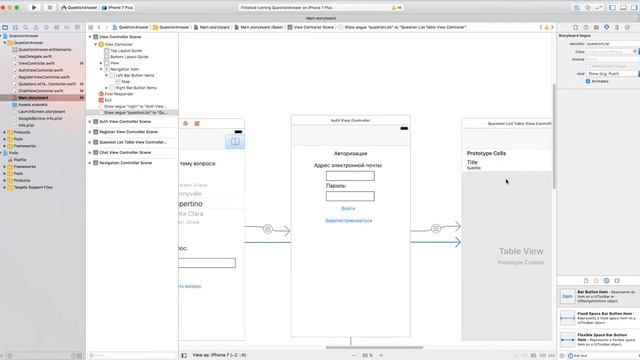Click the warning icon in activity bar
This screenshot has width=640, height=360.
[394, 8]
